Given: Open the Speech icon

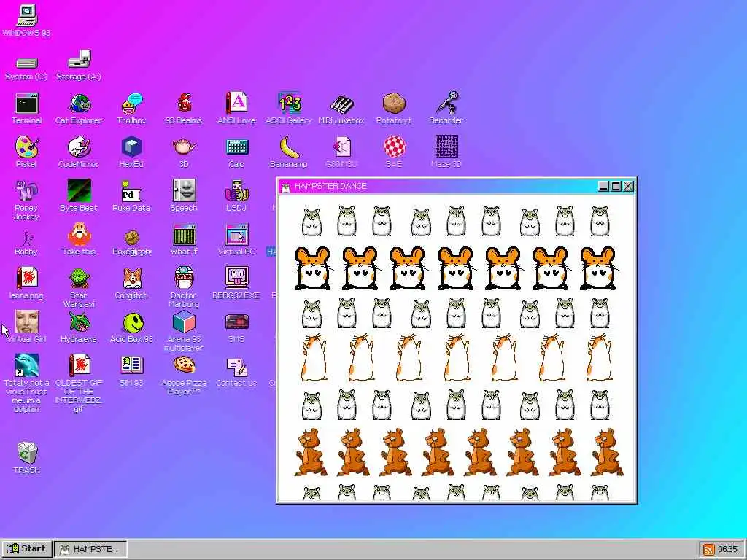Looking at the screenshot, I should point(184,191).
